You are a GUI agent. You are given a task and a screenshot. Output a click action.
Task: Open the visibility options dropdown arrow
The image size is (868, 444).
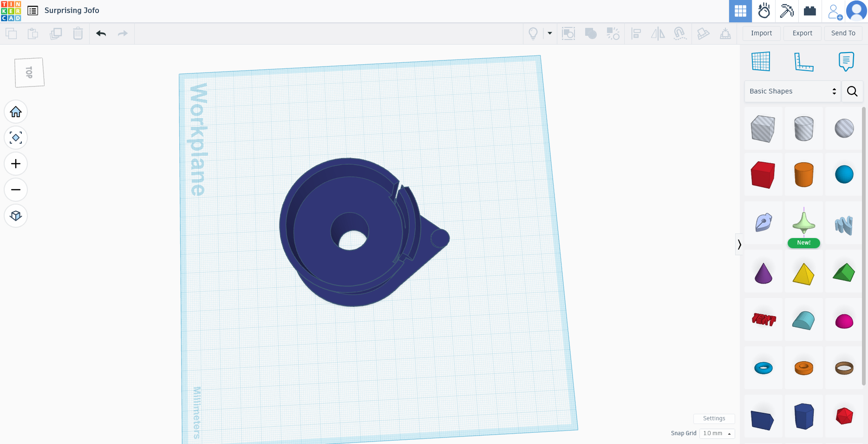(550, 33)
